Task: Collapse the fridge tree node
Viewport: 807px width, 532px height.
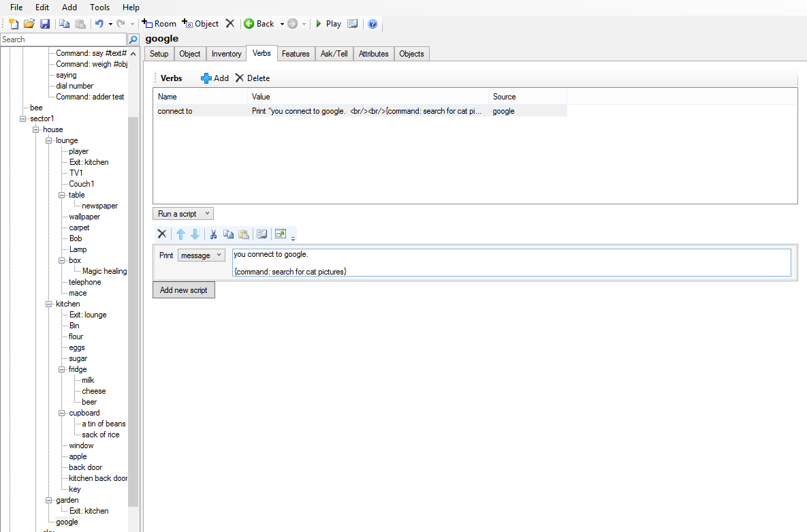Action: [63, 369]
